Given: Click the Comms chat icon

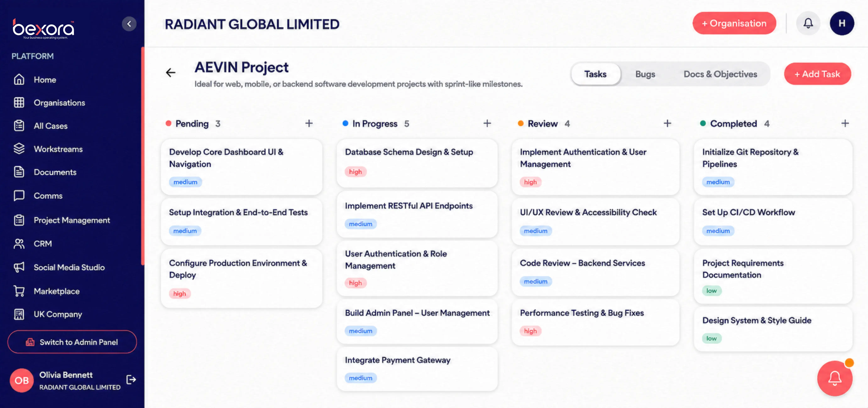Looking at the screenshot, I should (19, 196).
